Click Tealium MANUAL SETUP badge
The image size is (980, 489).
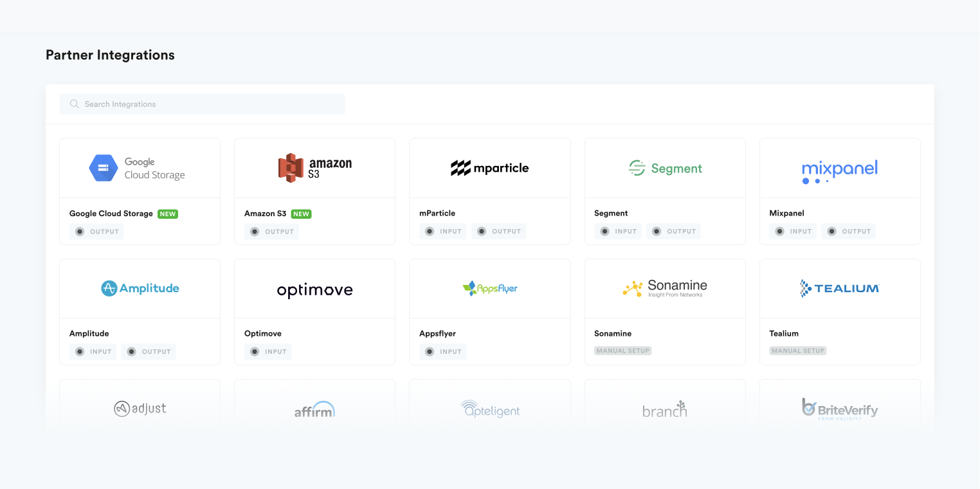click(x=798, y=351)
